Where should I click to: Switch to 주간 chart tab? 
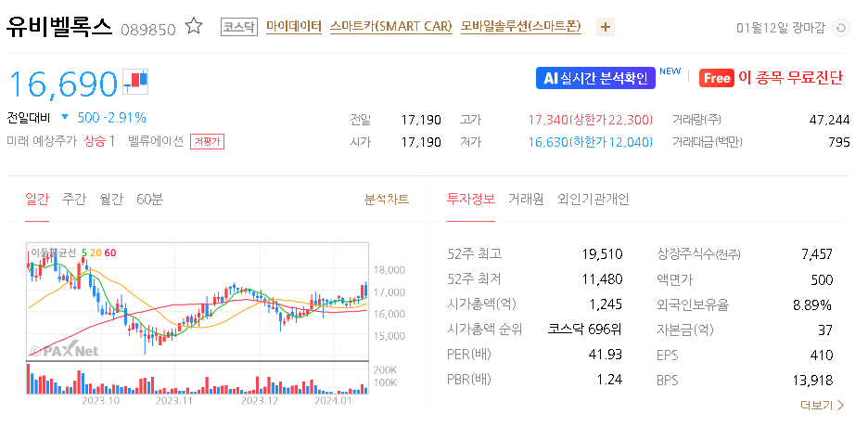click(x=73, y=200)
